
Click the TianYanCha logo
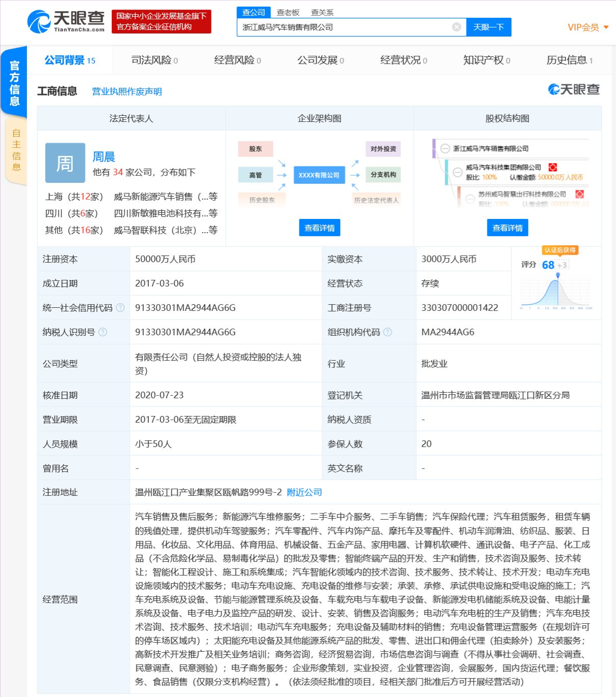[x=66, y=22]
